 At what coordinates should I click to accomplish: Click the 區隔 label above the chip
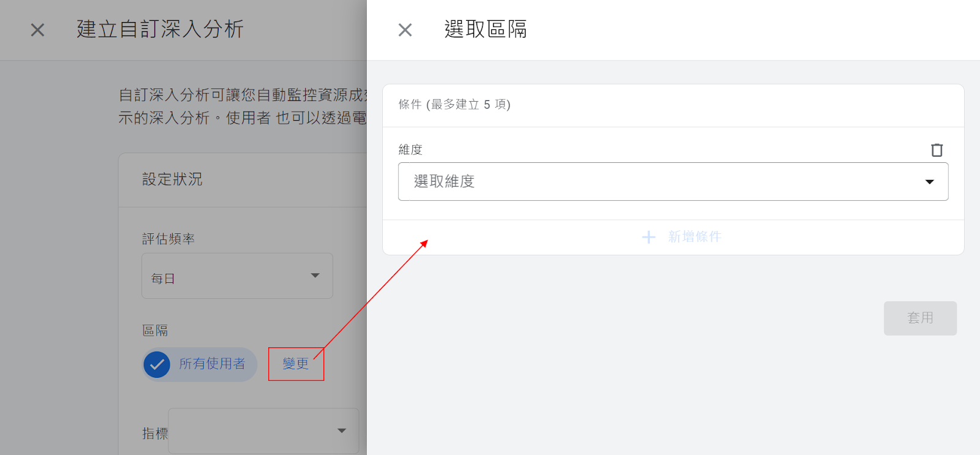[x=155, y=331]
